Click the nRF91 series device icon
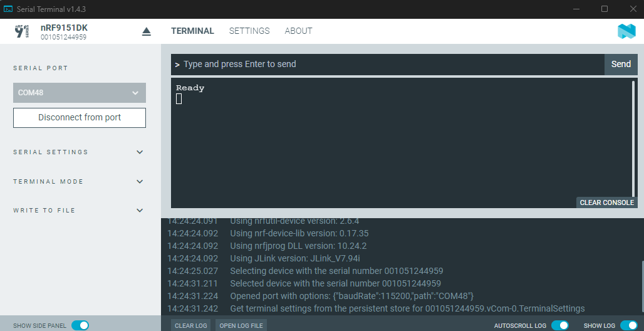Screen dimensions: 644x331 point(22,31)
